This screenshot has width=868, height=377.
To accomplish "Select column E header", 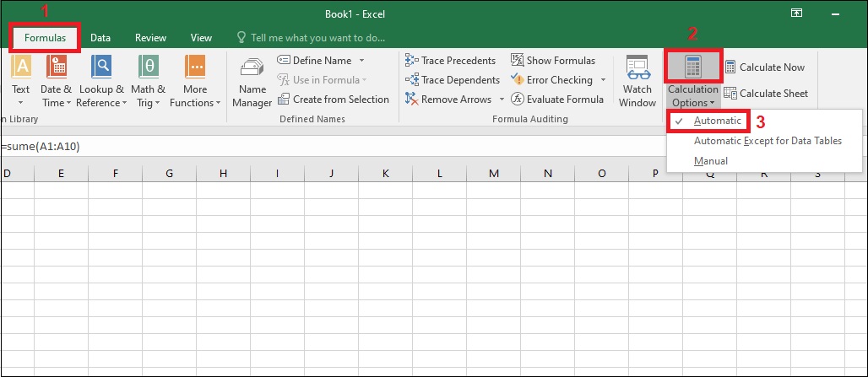I will point(61,174).
